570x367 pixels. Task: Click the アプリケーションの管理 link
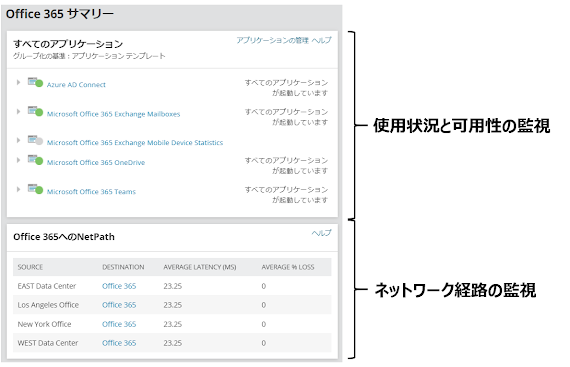(x=273, y=40)
